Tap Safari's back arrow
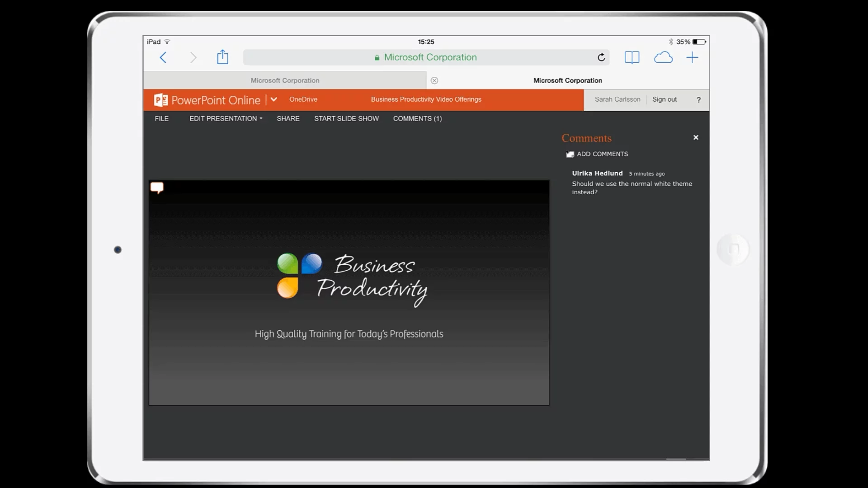This screenshot has height=488, width=868. tap(163, 57)
